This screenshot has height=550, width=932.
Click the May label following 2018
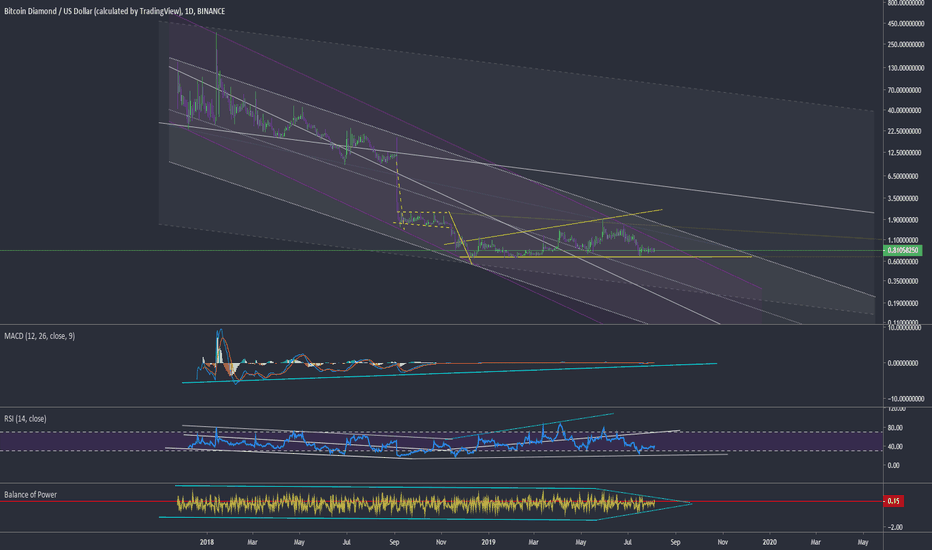pos(299,542)
